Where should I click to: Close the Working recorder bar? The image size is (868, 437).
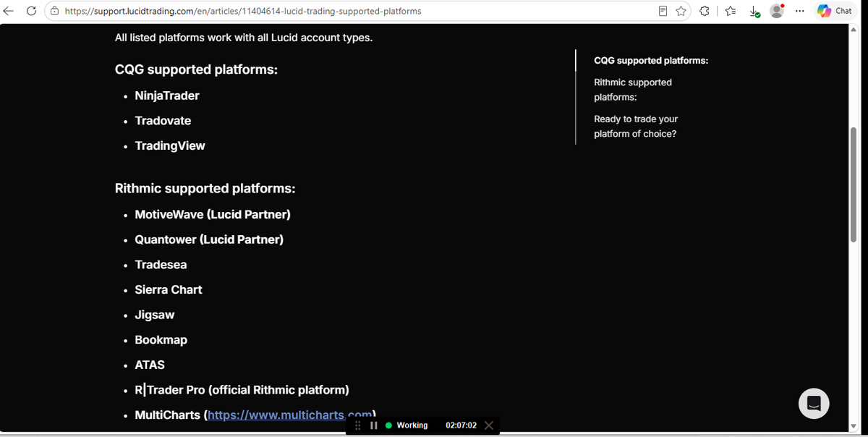[x=488, y=425]
